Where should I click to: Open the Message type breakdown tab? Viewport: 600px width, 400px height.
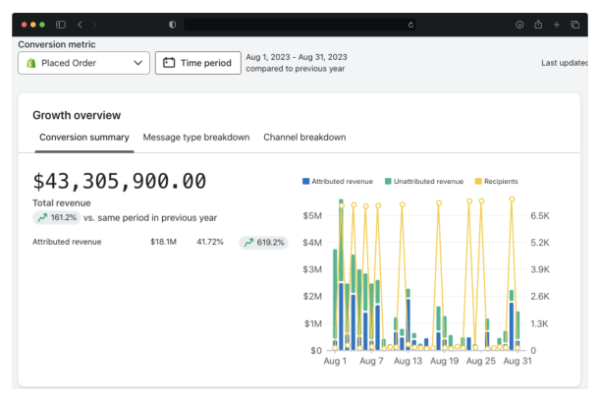coord(196,137)
